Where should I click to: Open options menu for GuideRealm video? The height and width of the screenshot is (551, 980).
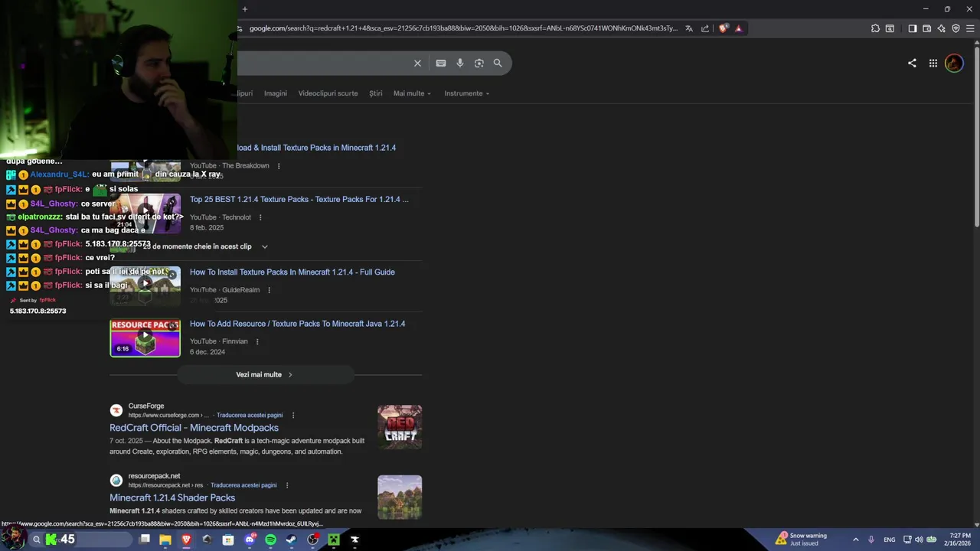coord(269,290)
